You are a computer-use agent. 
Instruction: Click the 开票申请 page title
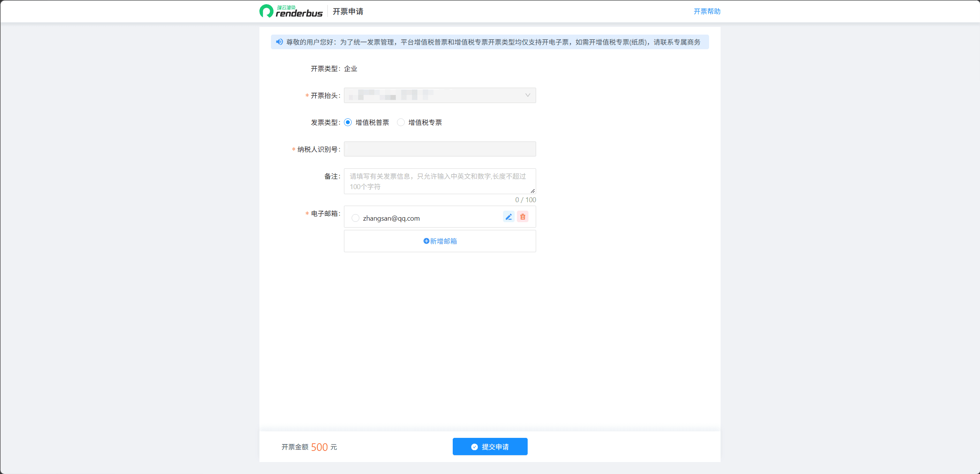pyautogui.click(x=348, y=12)
